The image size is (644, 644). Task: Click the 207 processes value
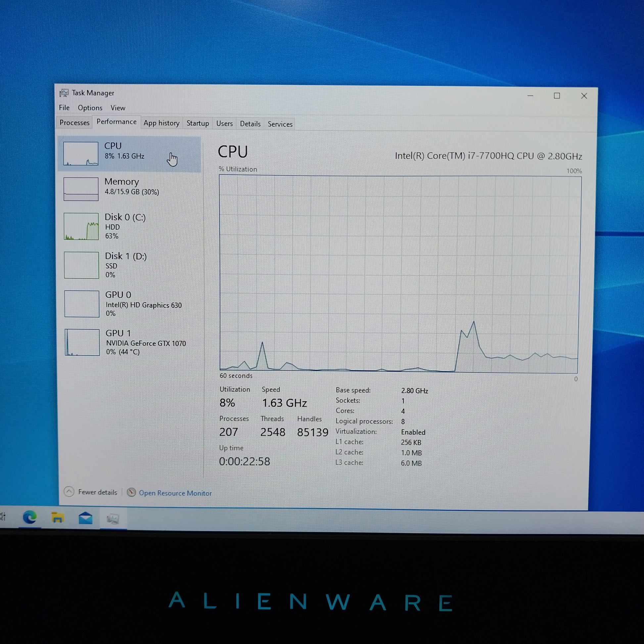click(229, 432)
